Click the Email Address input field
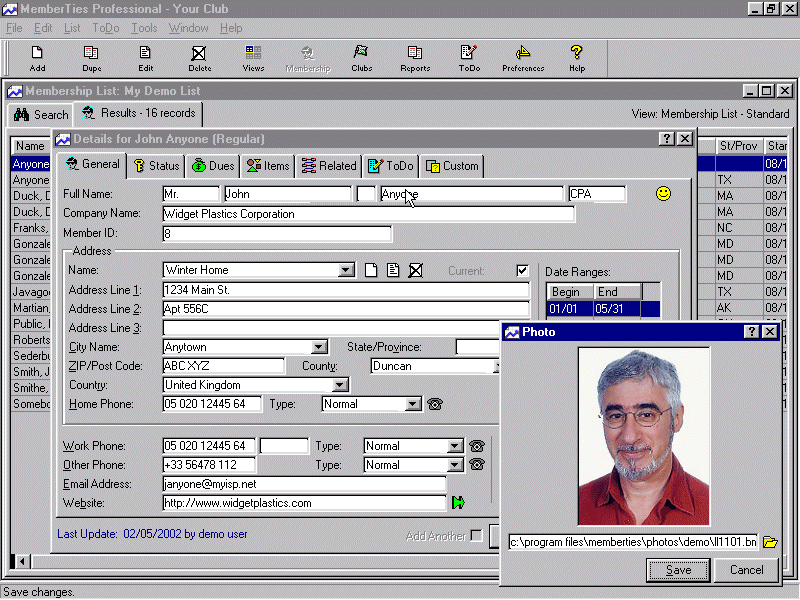 coord(304,484)
